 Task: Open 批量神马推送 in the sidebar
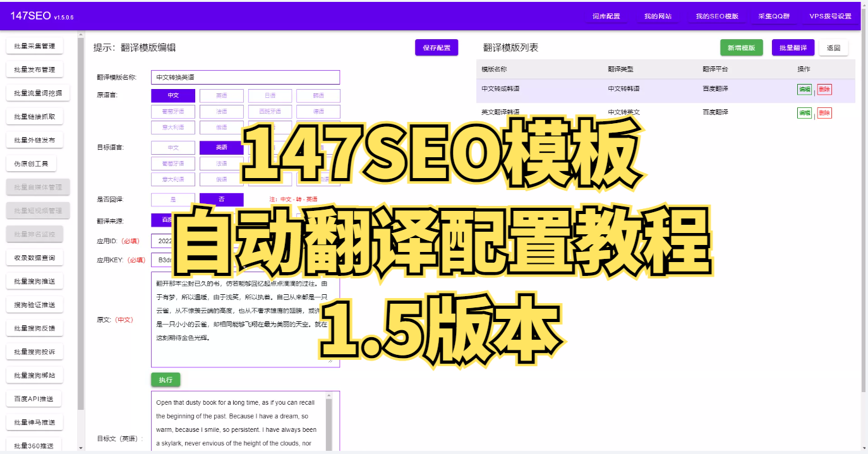(x=34, y=422)
